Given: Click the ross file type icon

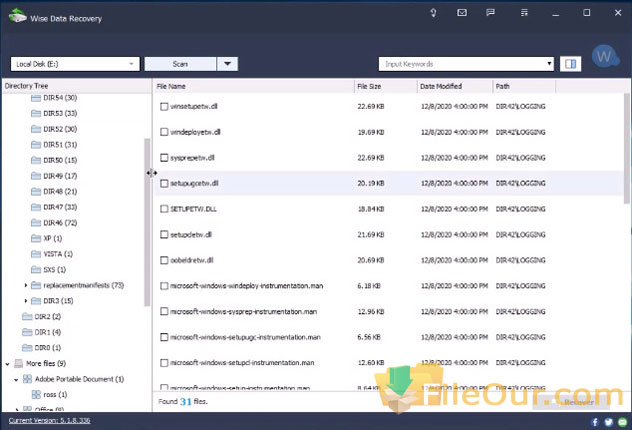Looking at the screenshot, I should pyautogui.click(x=36, y=395).
